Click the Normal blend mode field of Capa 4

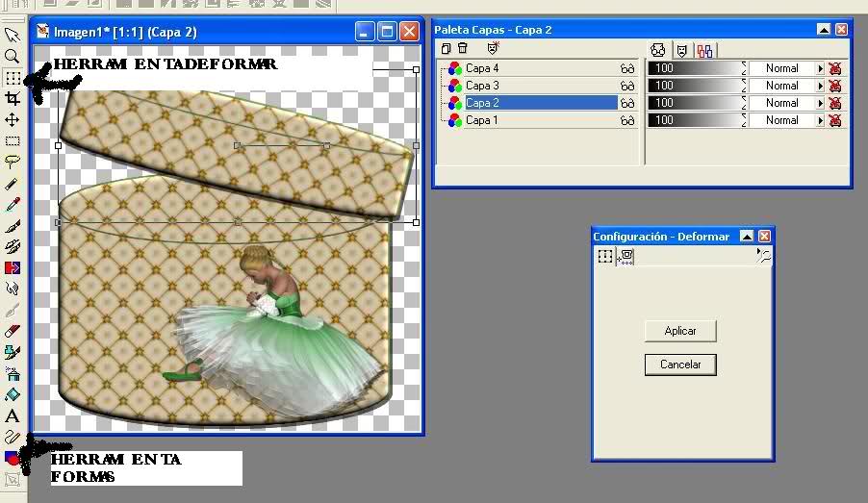782,68
